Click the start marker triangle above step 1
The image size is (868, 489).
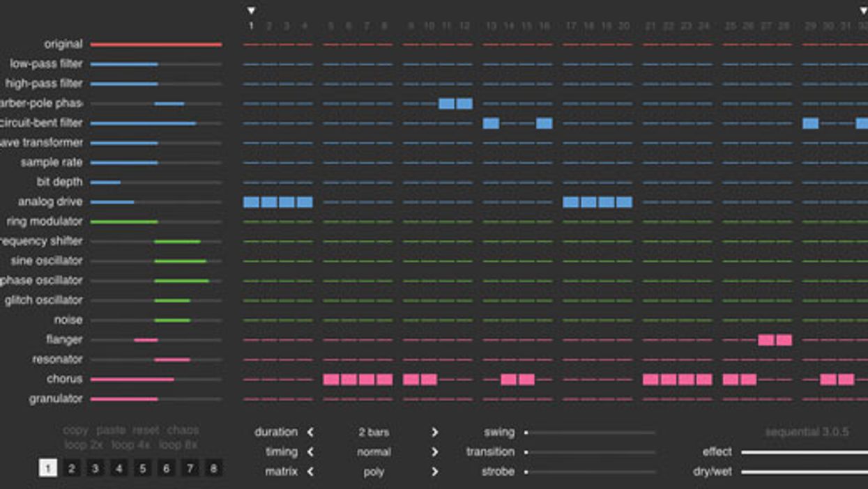click(251, 10)
